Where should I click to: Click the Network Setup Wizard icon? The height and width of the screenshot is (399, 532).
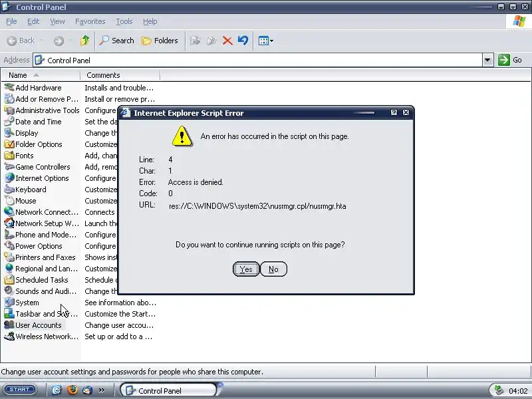(9, 223)
